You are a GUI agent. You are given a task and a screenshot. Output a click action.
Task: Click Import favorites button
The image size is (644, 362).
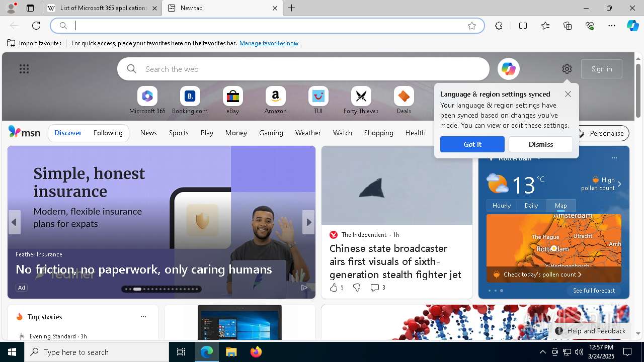pos(34,43)
